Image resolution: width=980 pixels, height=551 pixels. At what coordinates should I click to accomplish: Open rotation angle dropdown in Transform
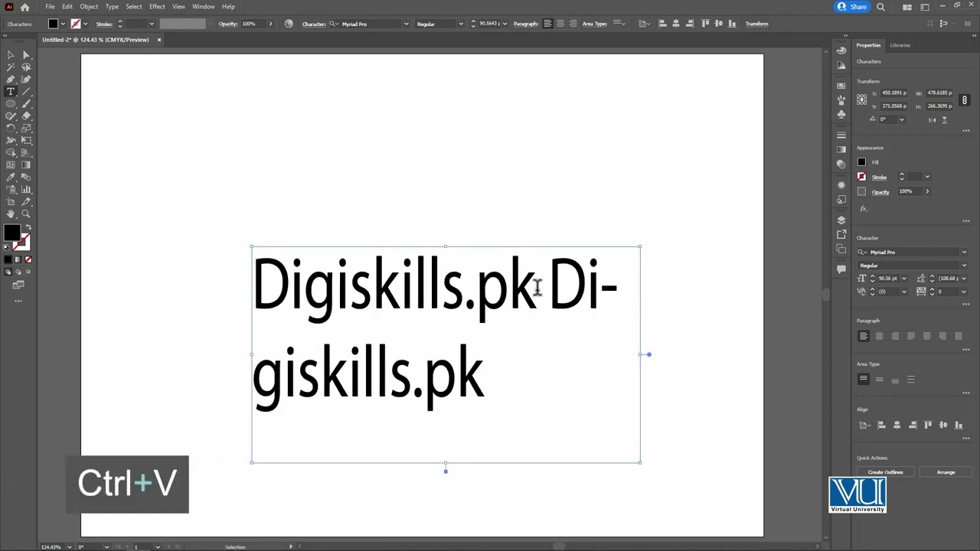[901, 119]
